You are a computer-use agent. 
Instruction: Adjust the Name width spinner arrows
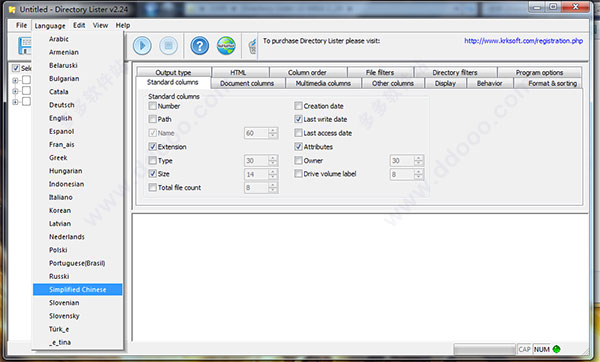click(273, 133)
